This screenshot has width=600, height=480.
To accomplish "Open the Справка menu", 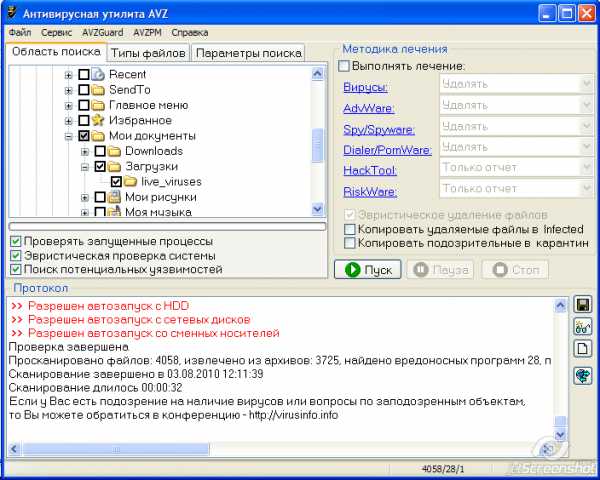I will tap(190, 33).
